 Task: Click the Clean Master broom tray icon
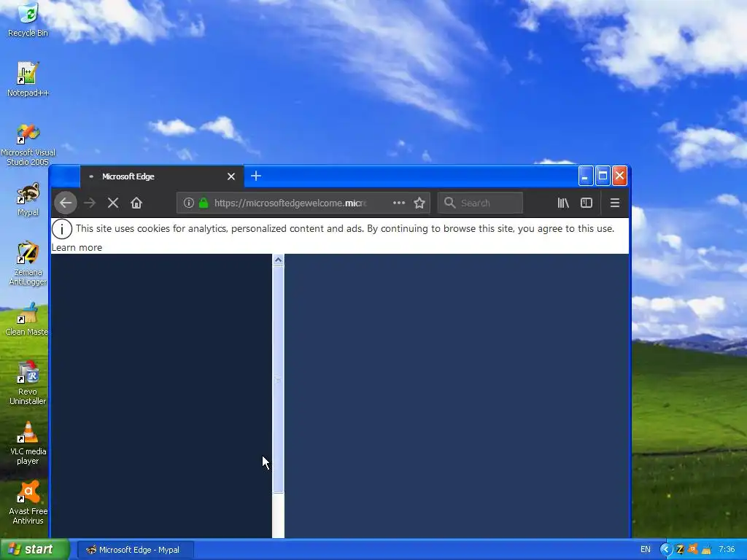tap(706, 550)
